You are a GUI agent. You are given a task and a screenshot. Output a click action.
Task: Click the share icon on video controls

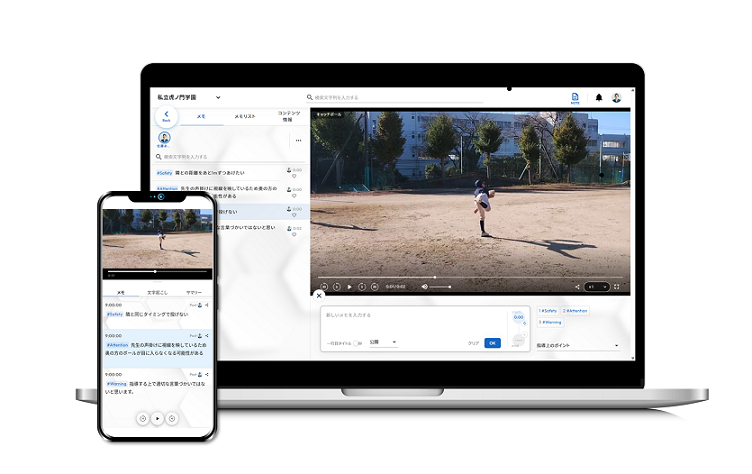pyautogui.click(x=577, y=287)
